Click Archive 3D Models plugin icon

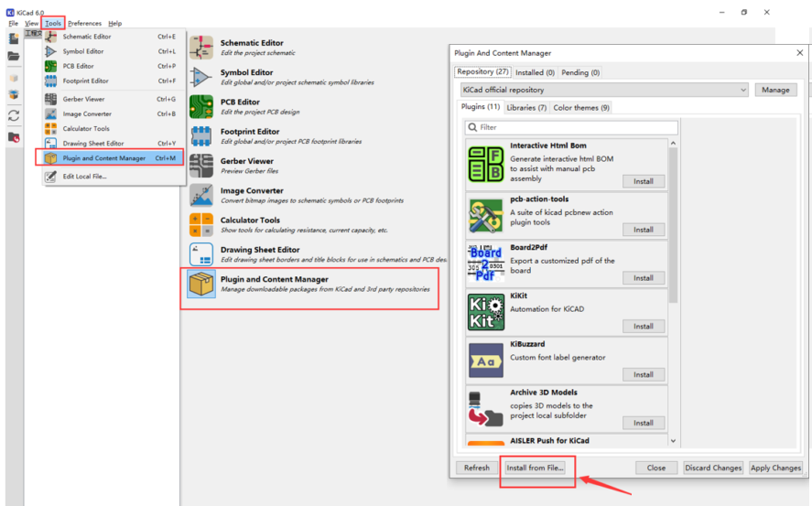point(486,409)
